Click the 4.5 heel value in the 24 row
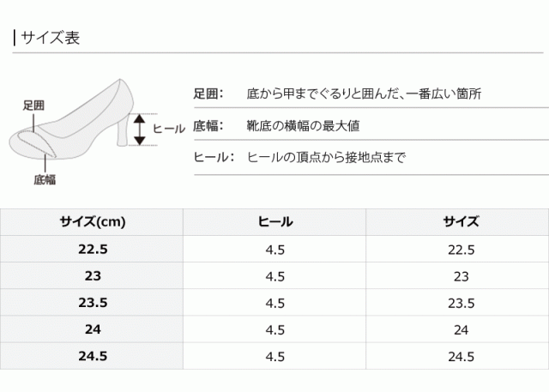The width and height of the screenshot is (549, 392). (275, 328)
